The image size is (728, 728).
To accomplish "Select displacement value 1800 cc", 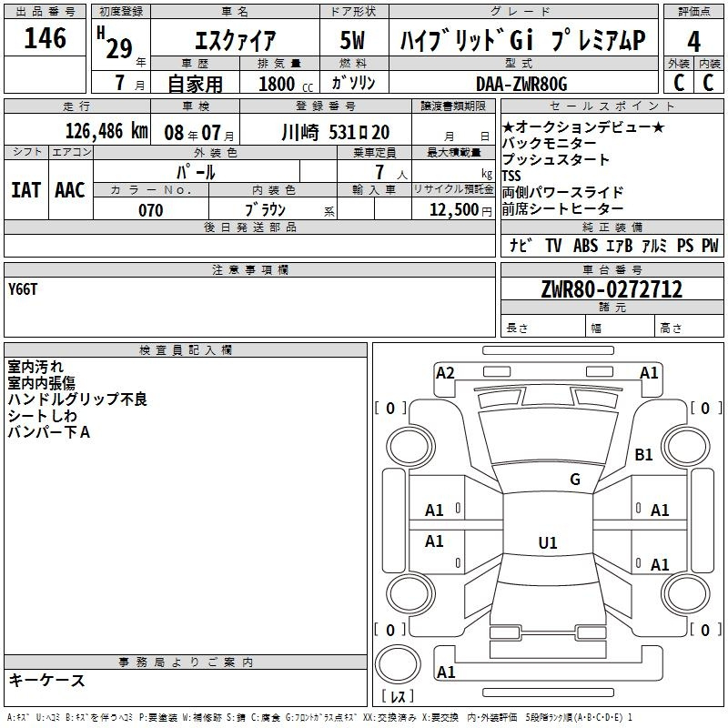I will (x=286, y=84).
